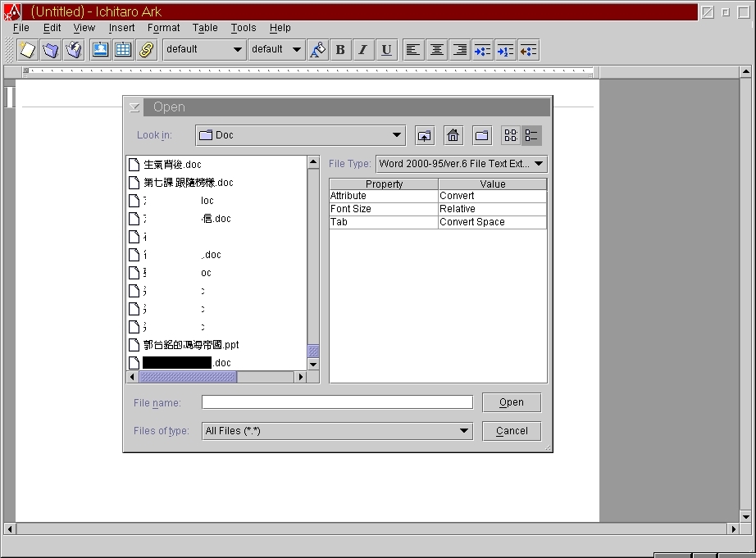Image resolution: width=756 pixels, height=558 pixels.
Task: Click the New Document toolbar icon
Action: point(28,50)
